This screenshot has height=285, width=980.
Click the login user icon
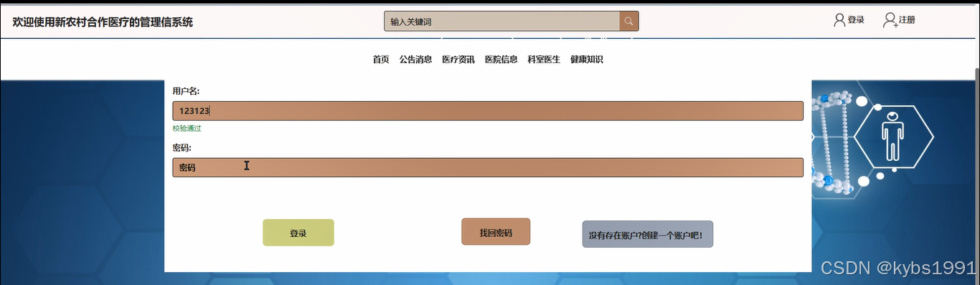point(839,20)
